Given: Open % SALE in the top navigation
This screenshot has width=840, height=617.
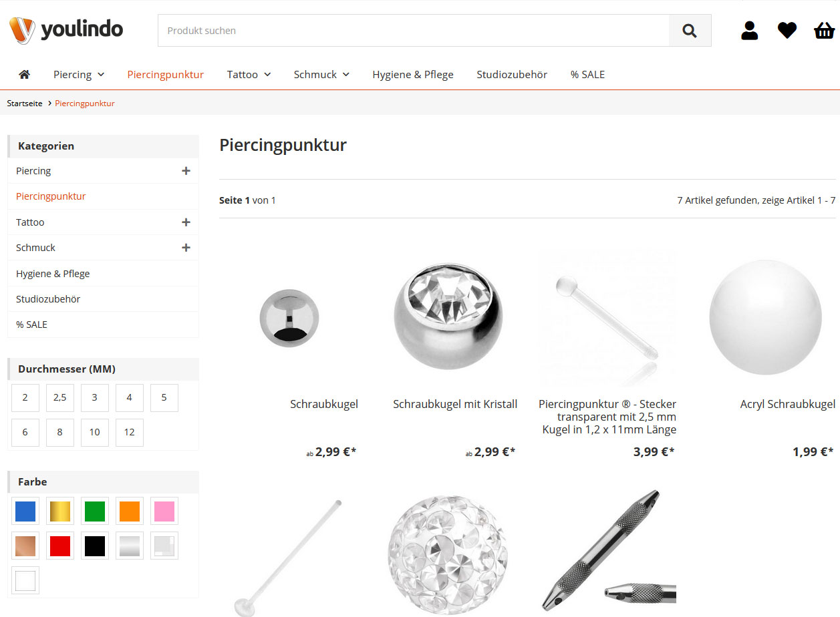Looking at the screenshot, I should 587,74.
